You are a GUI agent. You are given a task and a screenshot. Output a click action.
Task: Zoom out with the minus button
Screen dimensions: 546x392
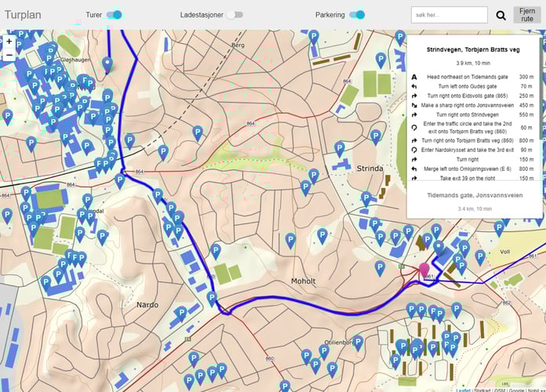(x=9, y=56)
